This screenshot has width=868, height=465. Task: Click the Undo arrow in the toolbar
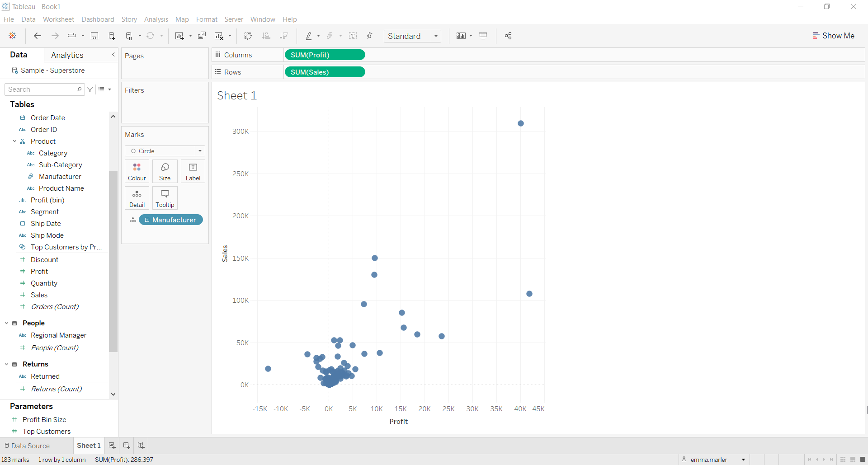coord(38,36)
